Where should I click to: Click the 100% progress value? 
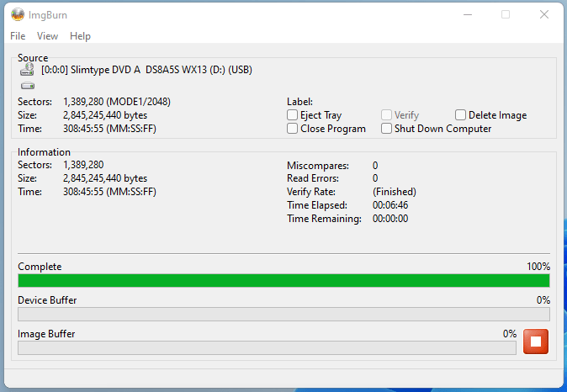pos(538,267)
